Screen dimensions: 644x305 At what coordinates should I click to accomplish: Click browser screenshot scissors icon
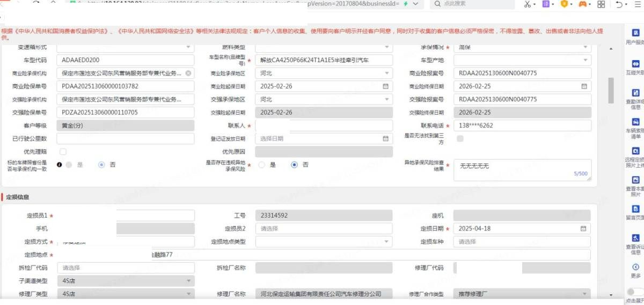click(x=527, y=4)
